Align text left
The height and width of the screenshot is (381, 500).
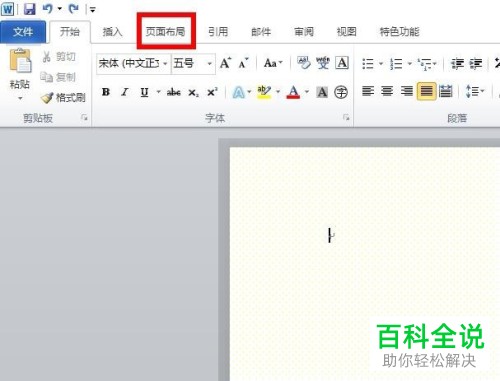tap(368, 91)
